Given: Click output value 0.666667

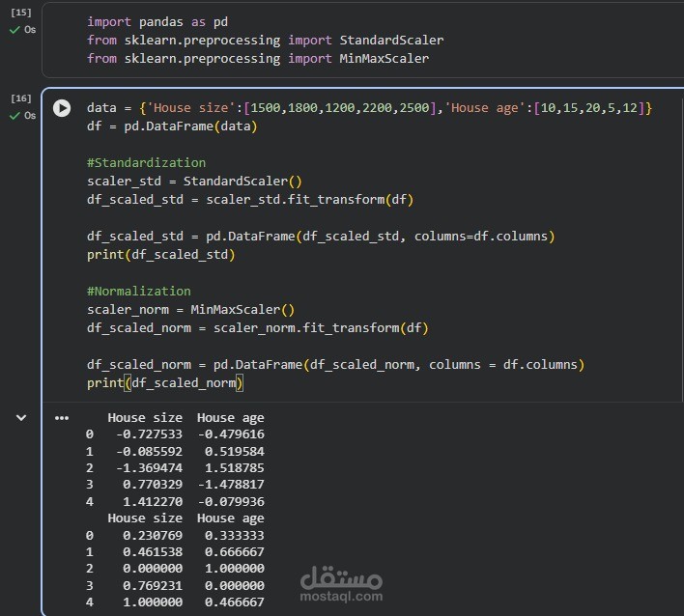Looking at the screenshot, I should [x=234, y=552].
